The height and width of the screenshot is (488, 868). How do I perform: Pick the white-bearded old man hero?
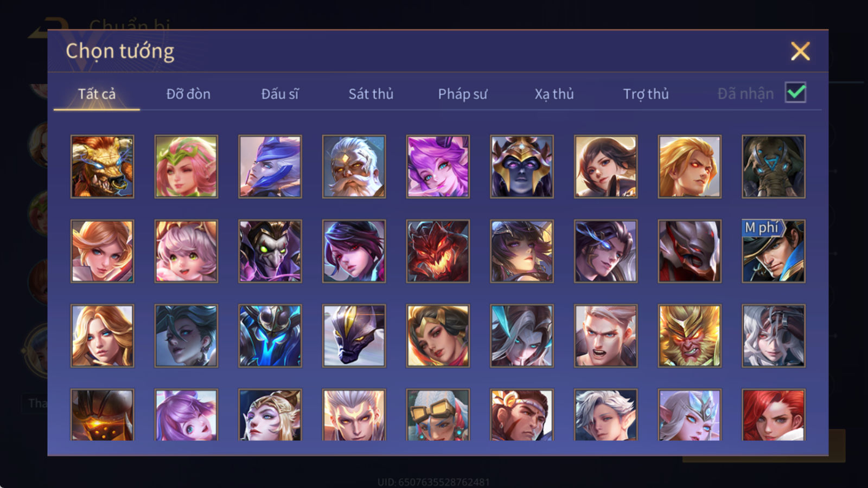pyautogui.click(x=354, y=166)
